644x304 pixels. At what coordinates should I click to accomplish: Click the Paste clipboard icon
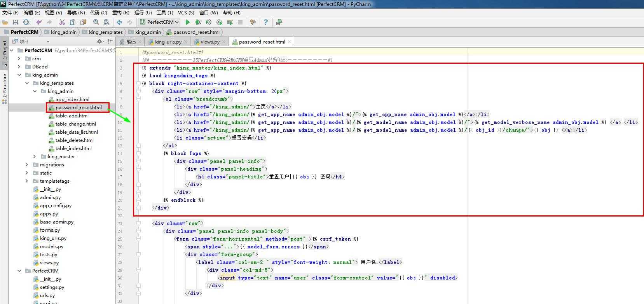click(83, 22)
